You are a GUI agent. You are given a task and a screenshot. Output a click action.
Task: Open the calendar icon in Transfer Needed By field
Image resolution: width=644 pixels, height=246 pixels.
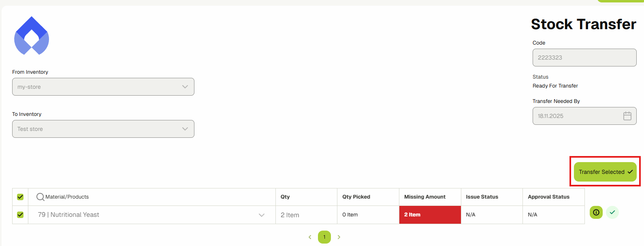coord(627,116)
